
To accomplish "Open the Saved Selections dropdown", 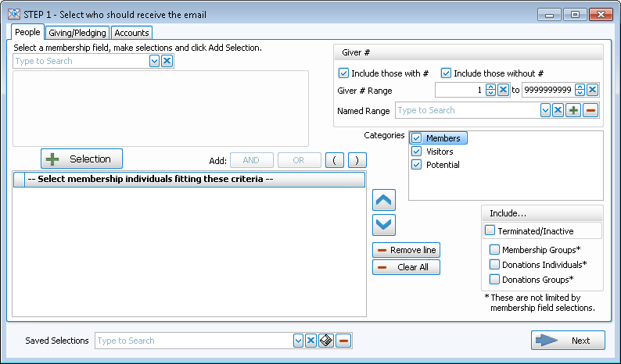I will click(x=298, y=341).
